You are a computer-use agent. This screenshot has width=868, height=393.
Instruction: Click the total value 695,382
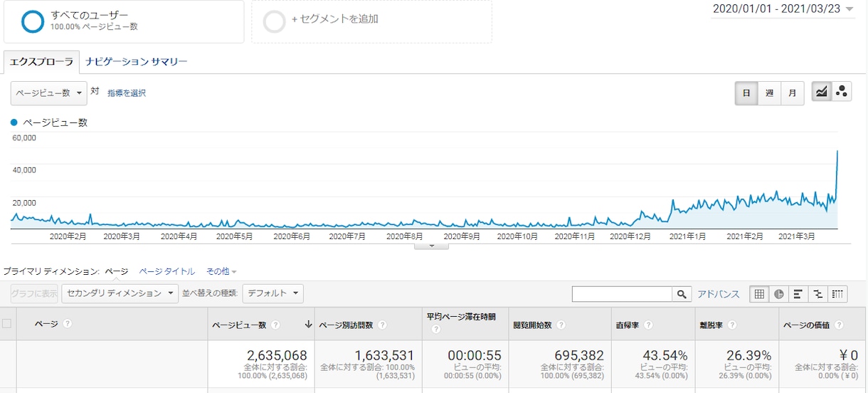[x=579, y=355]
